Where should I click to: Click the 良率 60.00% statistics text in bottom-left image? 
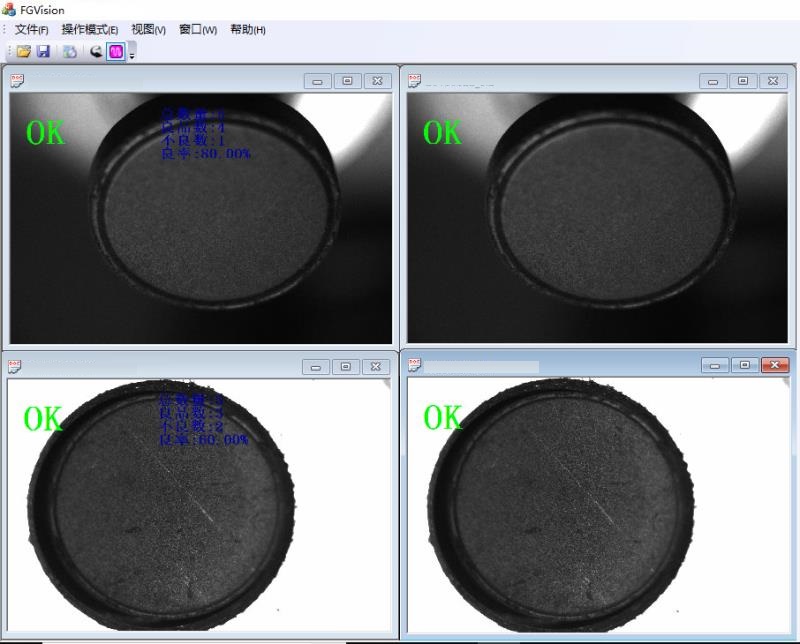click(204, 440)
